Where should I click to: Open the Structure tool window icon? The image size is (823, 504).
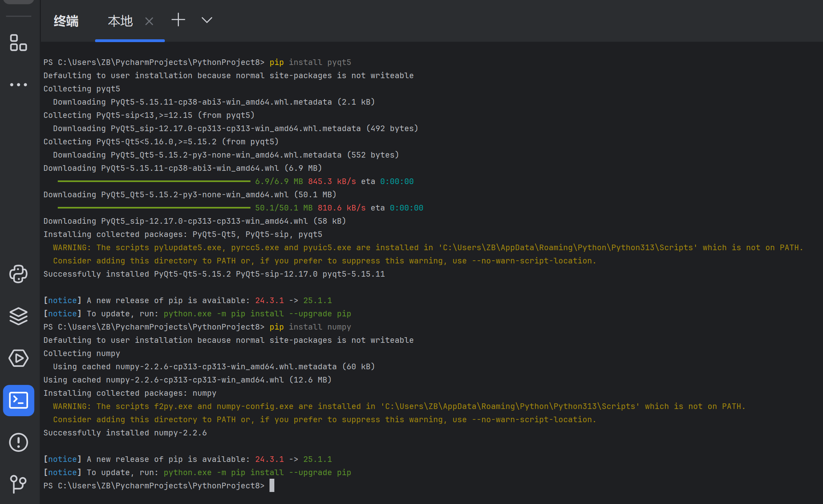point(18,43)
